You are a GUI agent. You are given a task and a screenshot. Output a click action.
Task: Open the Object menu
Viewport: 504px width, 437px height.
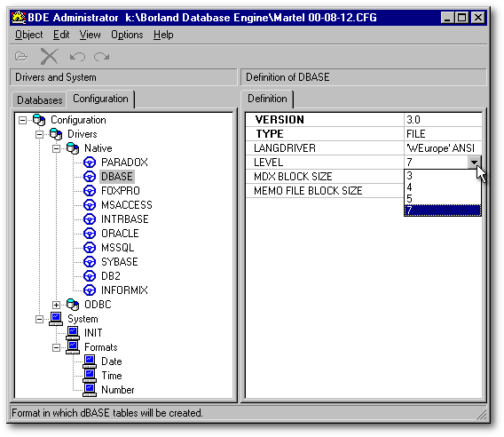click(29, 35)
